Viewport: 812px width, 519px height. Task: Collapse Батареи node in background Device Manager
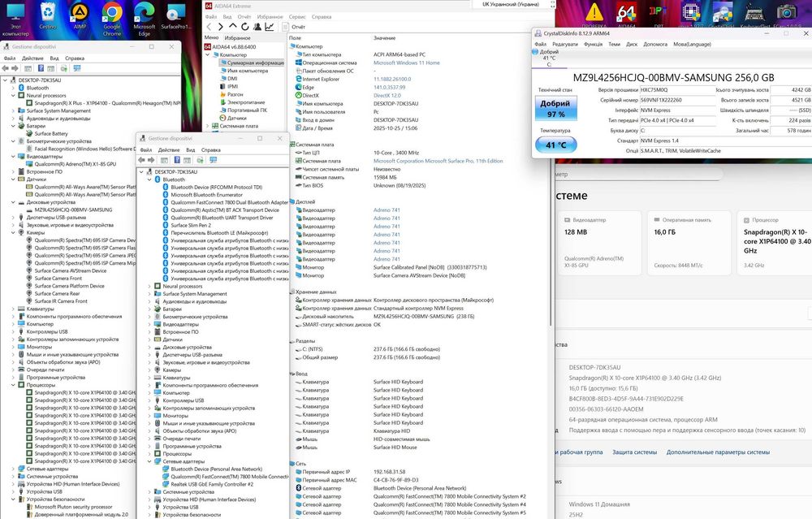pos(13,126)
